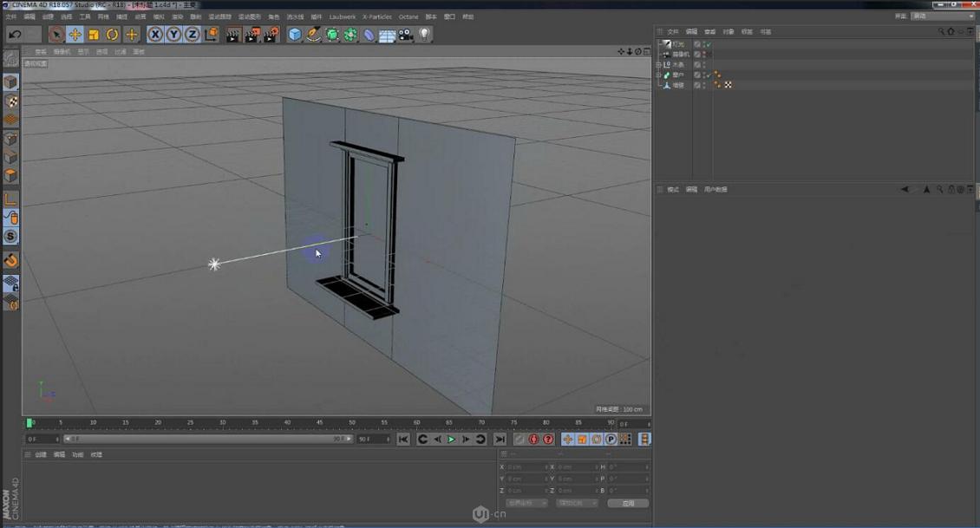Screen dimensions: 980x528
Task: Click the 应用 button in the coordinates panel
Action: coord(627,503)
